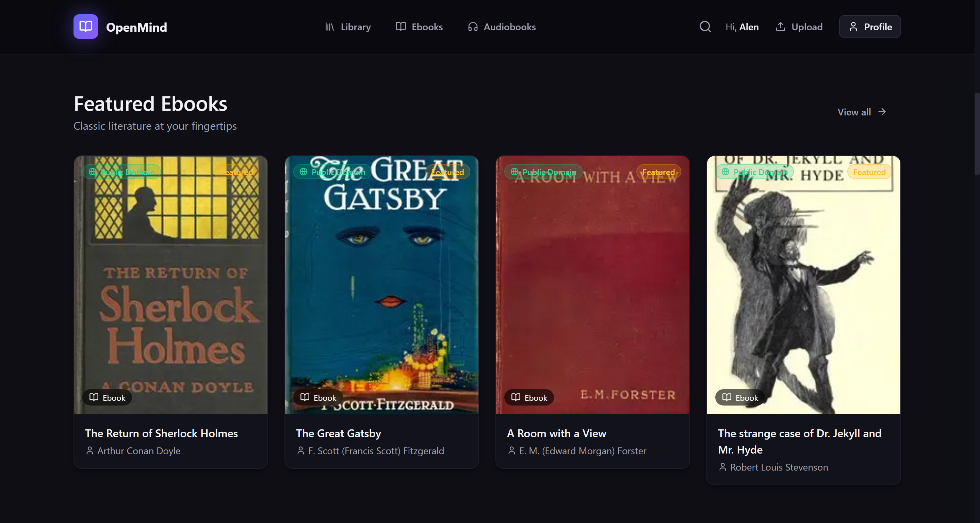980x523 pixels.
Task: Click globe icon on Great Gatsby cover
Action: pyautogui.click(x=303, y=172)
